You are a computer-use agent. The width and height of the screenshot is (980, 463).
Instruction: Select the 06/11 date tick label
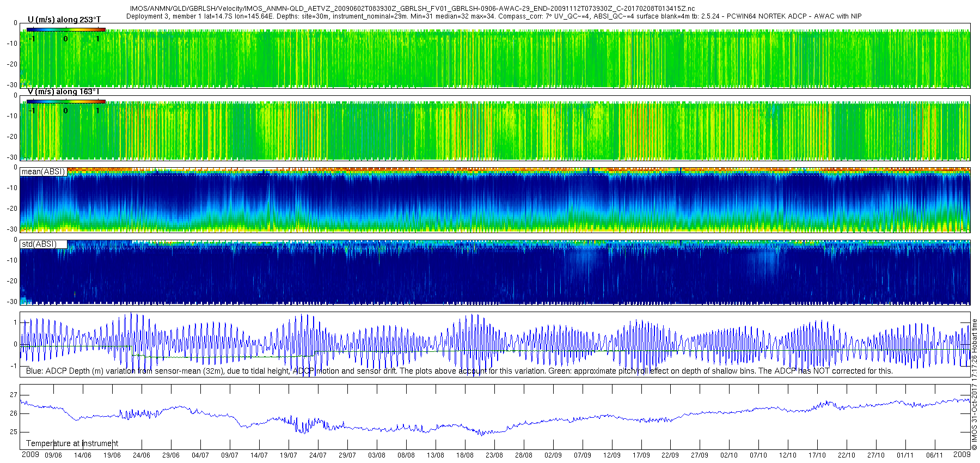pos(934,455)
